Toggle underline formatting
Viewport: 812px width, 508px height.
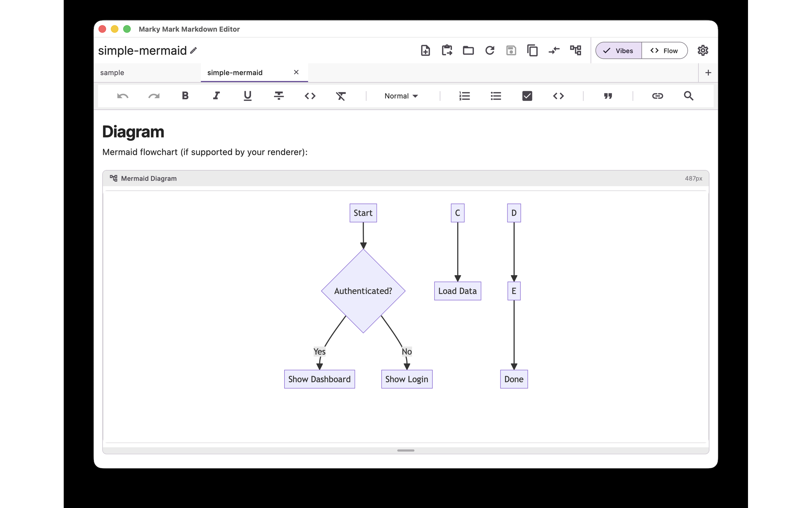click(248, 96)
